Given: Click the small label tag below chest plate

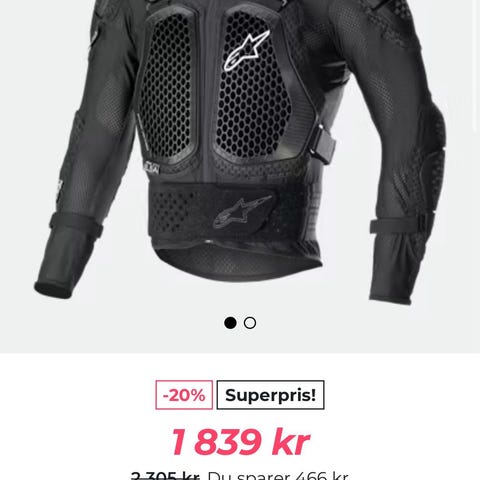Looking at the screenshot, I should (x=151, y=168).
